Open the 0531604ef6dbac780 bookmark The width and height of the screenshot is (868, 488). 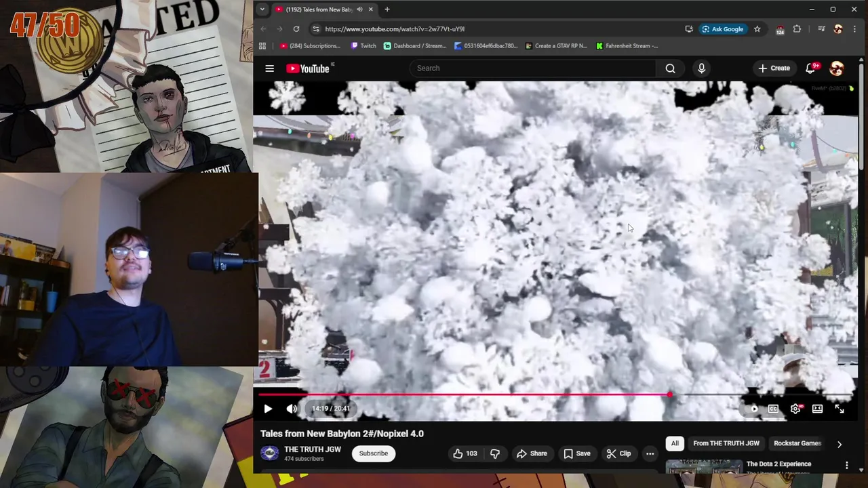pos(486,46)
